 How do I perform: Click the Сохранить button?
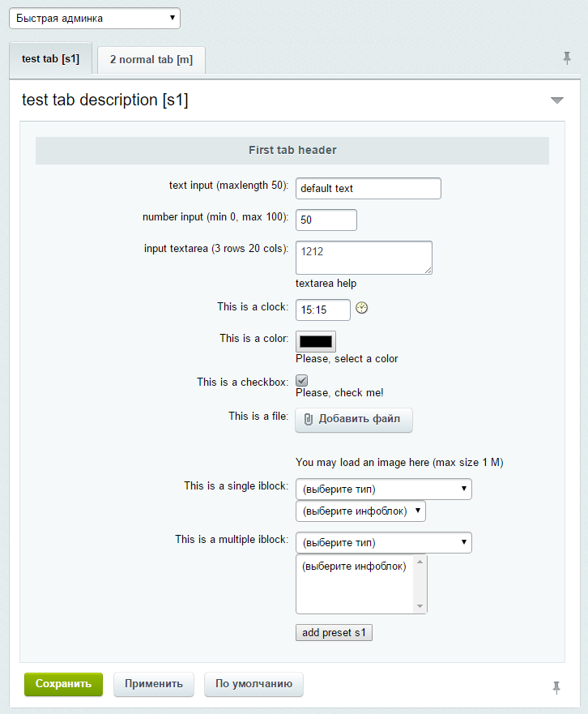63,684
